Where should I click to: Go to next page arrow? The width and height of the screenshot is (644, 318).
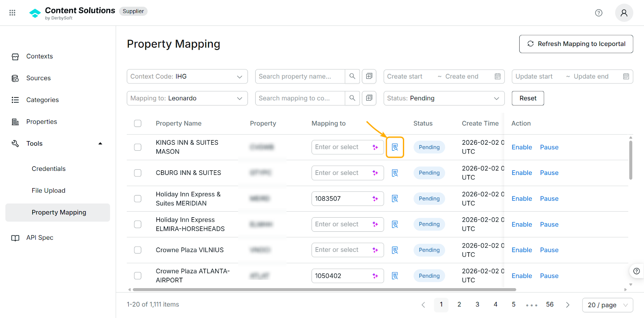coord(568,305)
